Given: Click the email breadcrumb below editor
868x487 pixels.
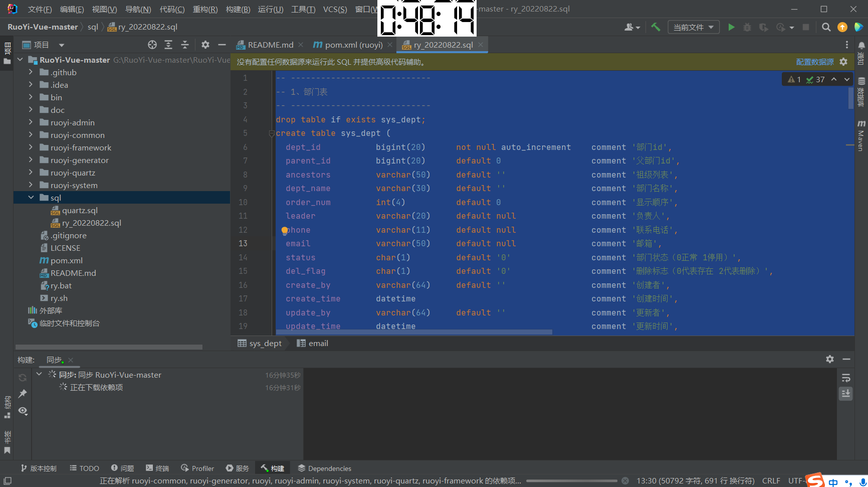Looking at the screenshot, I should (x=313, y=343).
